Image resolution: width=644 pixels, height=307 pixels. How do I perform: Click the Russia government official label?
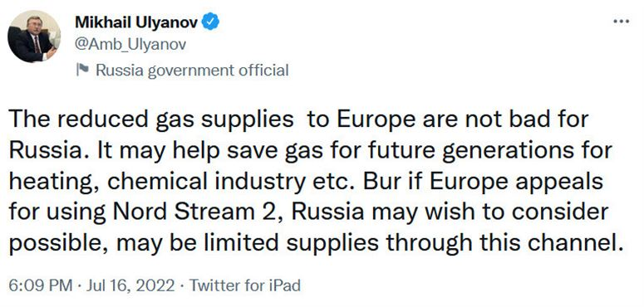(x=192, y=70)
